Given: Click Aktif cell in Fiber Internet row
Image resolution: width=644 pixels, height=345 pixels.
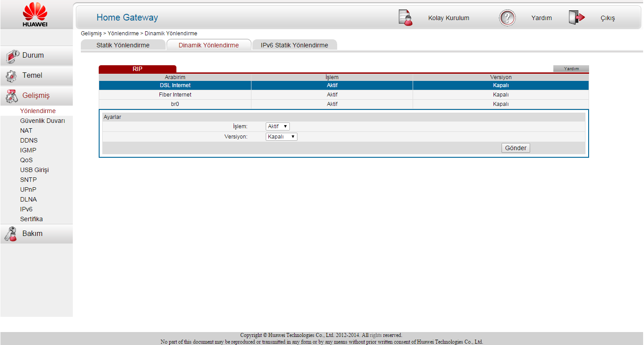Looking at the screenshot, I should 332,95.
